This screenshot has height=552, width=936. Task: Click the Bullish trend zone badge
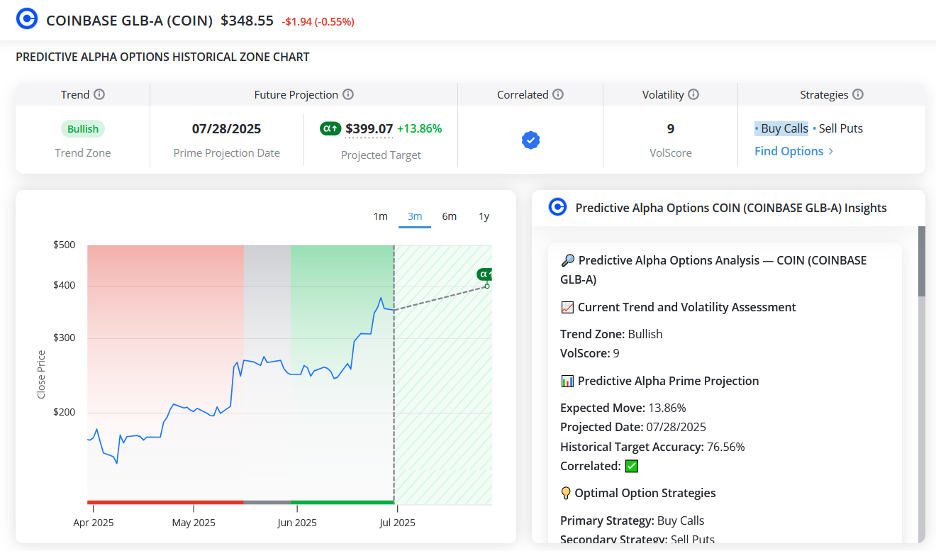click(82, 129)
